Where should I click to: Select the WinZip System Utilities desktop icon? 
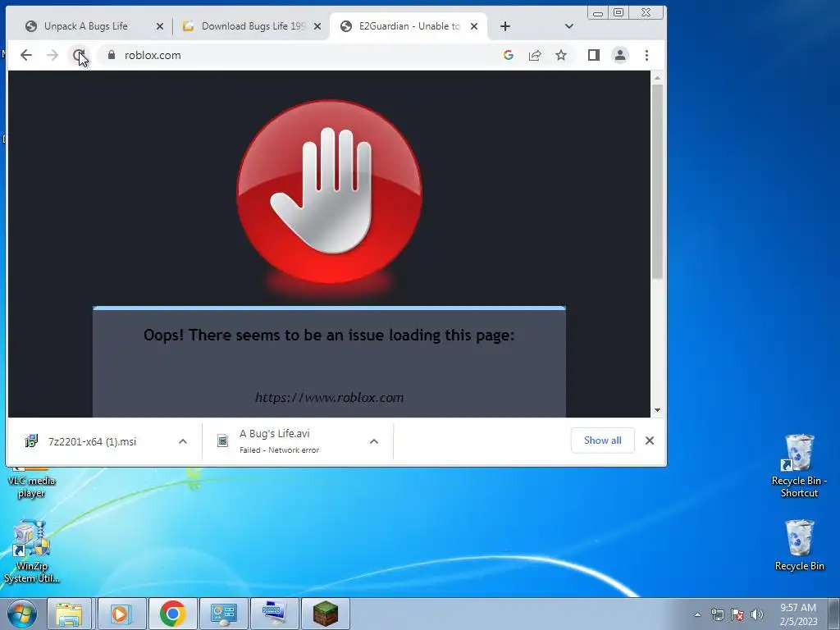pos(32,552)
